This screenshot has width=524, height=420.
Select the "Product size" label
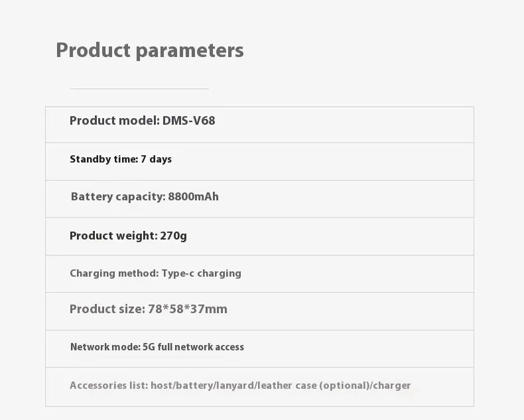(x=107, y=309)
